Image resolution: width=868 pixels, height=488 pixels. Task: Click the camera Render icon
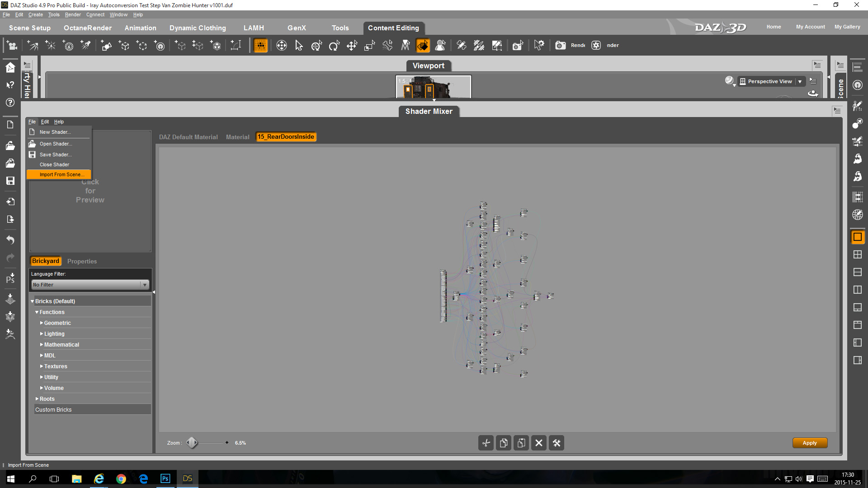561,45
